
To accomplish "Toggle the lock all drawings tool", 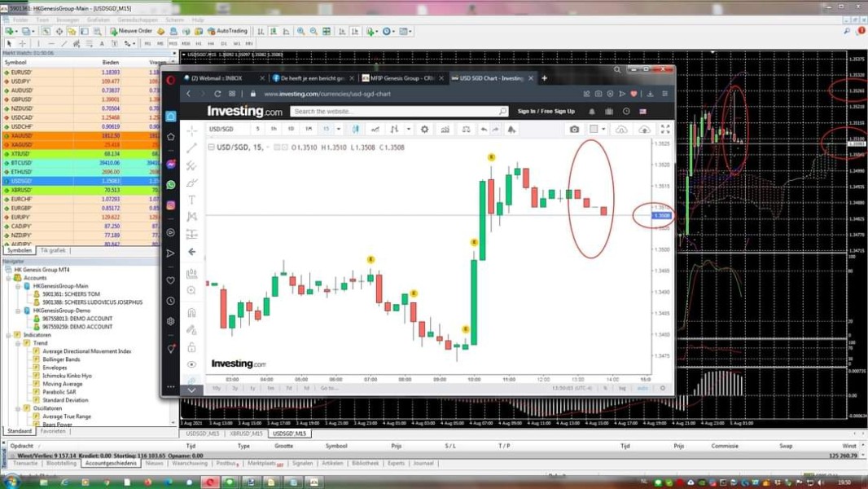I will point(191,347).
